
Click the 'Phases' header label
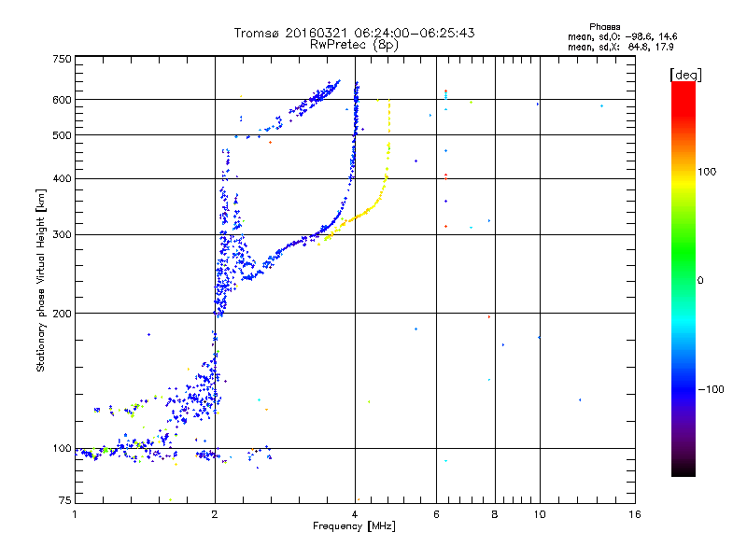coord(604,27)
